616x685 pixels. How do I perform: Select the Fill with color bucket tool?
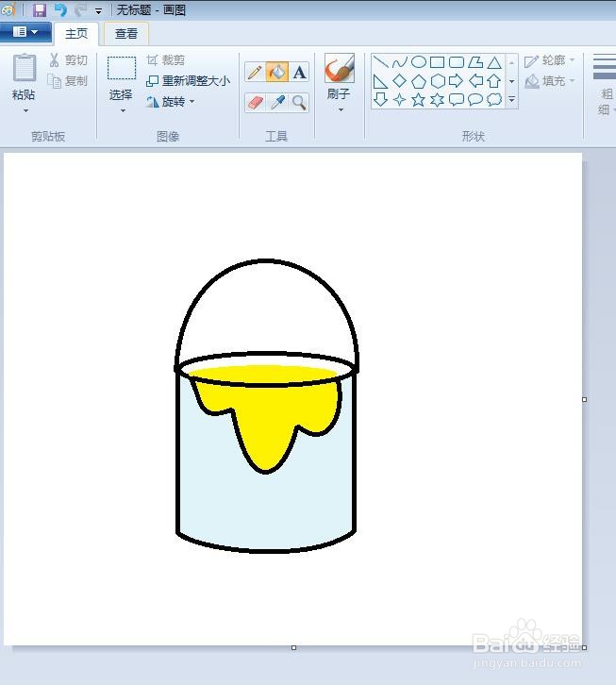coord(277,72)
